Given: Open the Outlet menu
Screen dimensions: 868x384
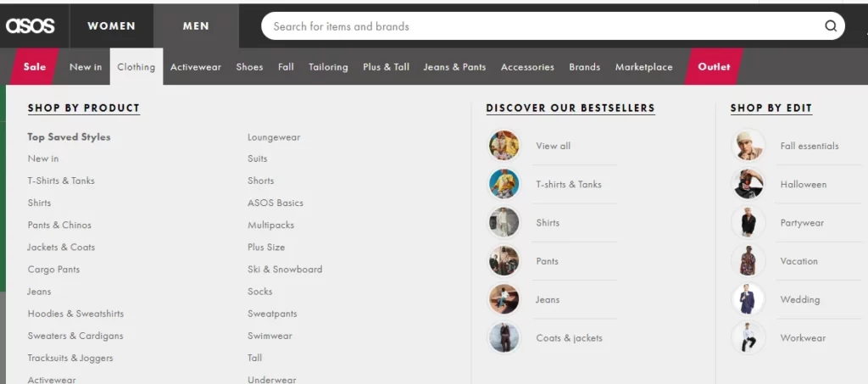Looking at the screenshot, I should tap(714, 66).
